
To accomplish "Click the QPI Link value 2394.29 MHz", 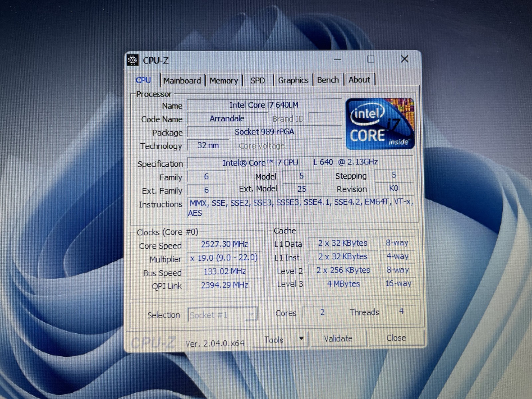I will point(225,285).
